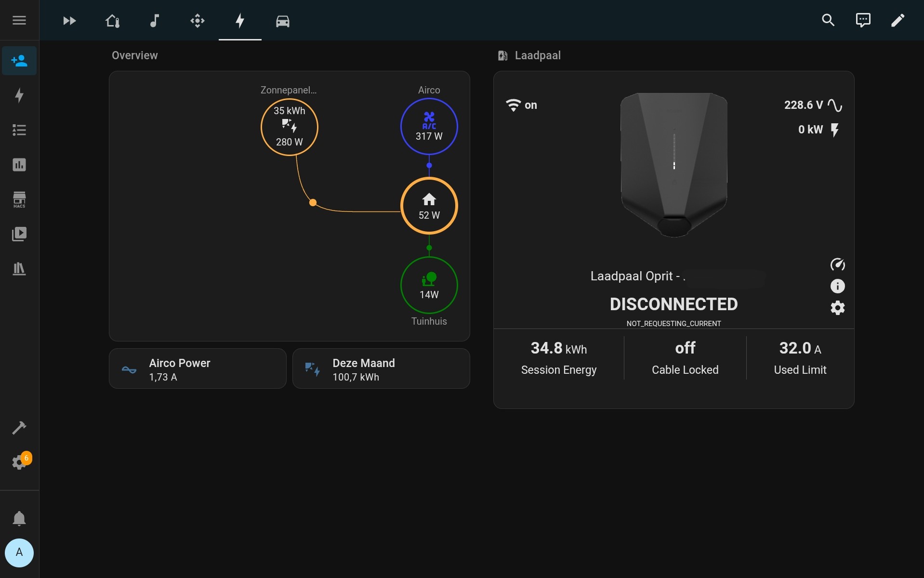The width and height of the screenshot is (924, 578).
Task: Open the charger settings cog icon
Action: pos(837,308)
